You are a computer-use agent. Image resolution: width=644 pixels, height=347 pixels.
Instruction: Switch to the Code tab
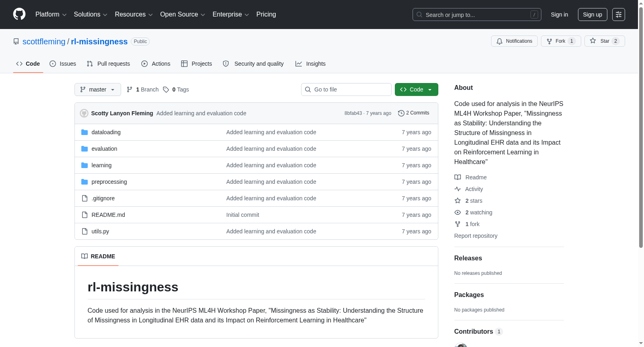coord(28,64)
